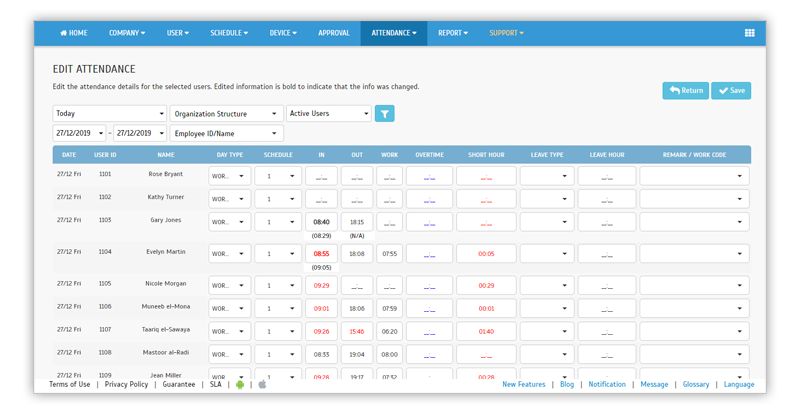Open Day Type dropdown for Rose Bryant

[x=230, y=176]
